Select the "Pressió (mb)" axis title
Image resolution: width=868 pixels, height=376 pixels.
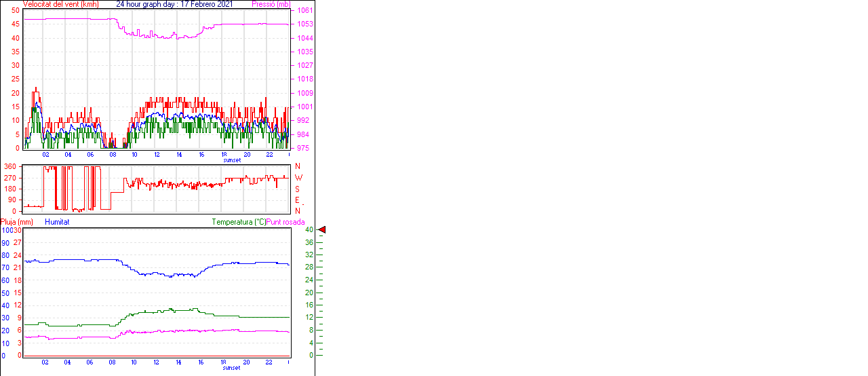point(271,4)
